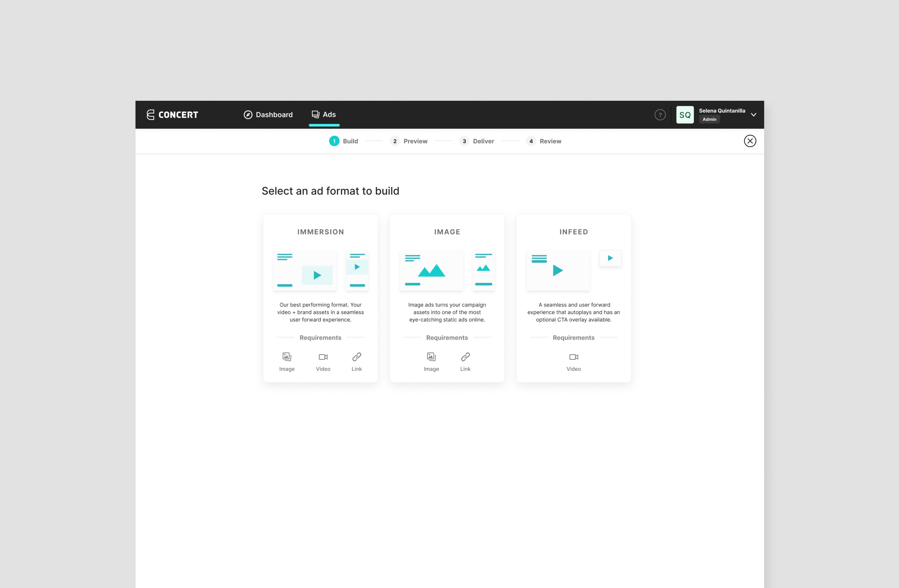Click the Concert logo

coord(172,115)
